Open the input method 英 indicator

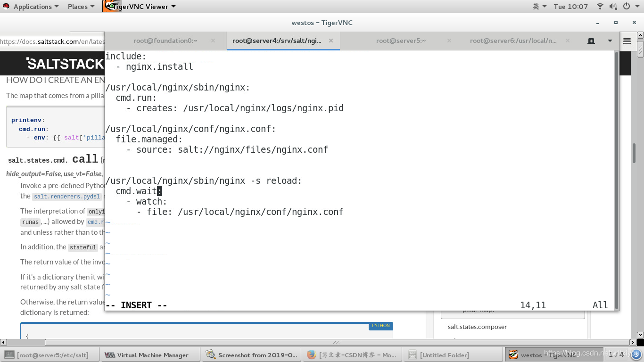(539, 7)
